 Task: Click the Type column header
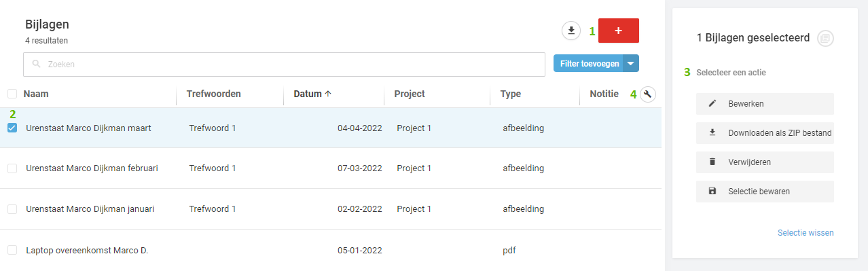[511, 94]
